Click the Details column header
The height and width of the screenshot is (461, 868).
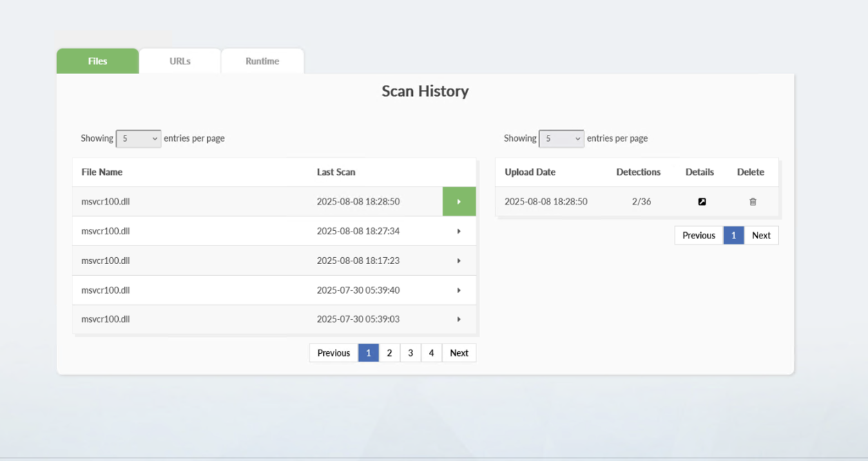pos(700,172)
